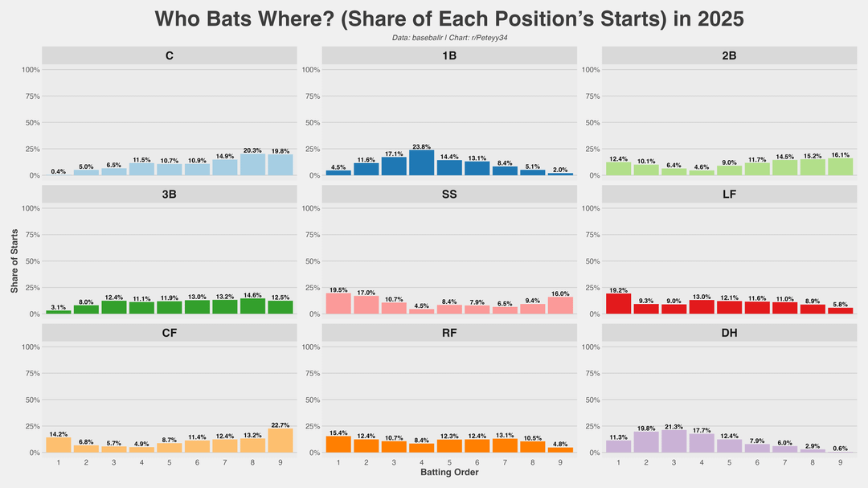
Task: Click the 1B panel header
Action: tap(449, 55)
